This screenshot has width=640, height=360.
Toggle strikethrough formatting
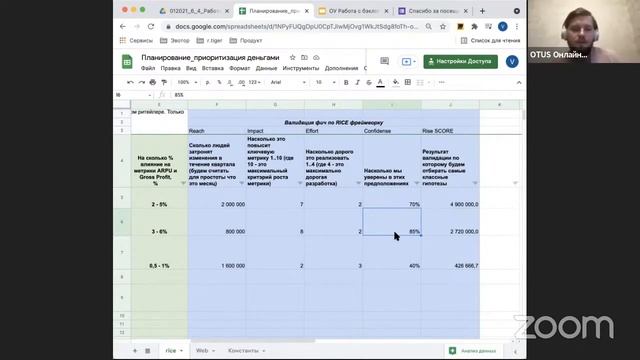(x=369, y=82)
